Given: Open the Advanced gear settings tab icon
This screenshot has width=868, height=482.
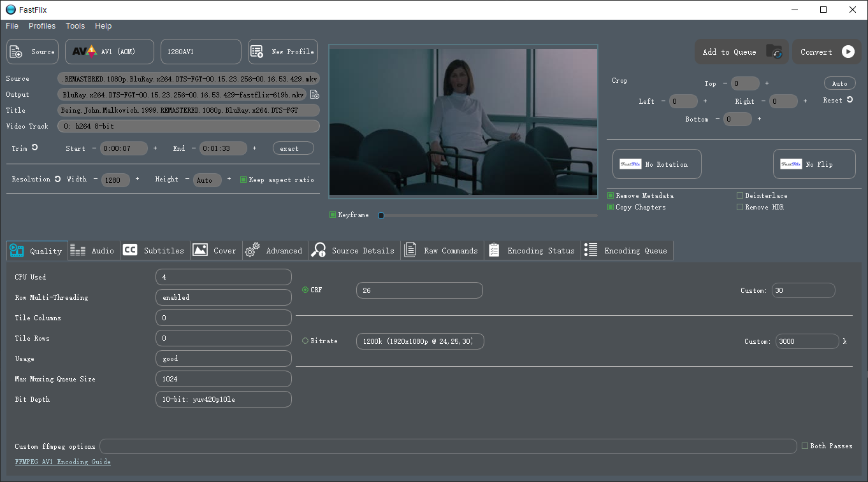Looking at the screenshot, I should 252,250.
